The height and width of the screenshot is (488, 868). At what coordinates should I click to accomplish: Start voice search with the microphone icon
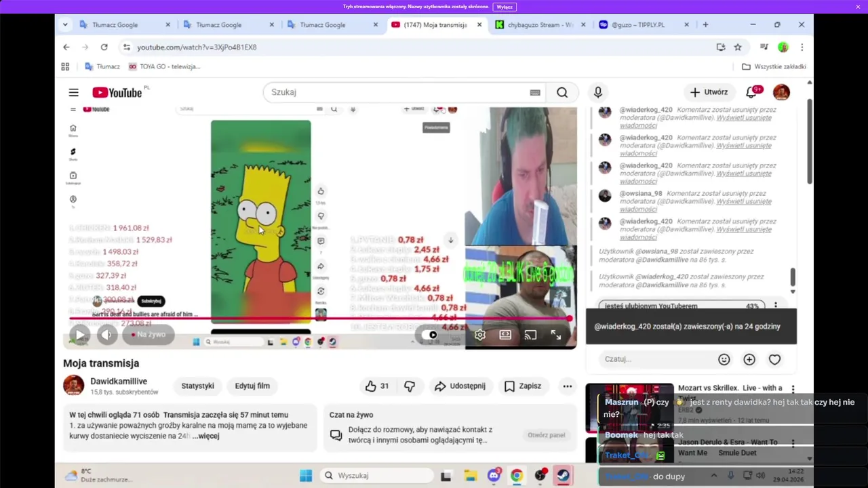(598, 92)
